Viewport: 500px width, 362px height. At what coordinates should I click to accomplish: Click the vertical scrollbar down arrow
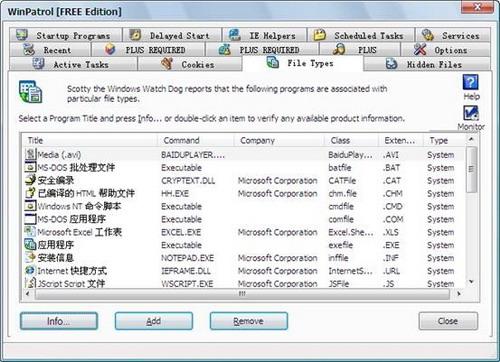click(471, 282)
